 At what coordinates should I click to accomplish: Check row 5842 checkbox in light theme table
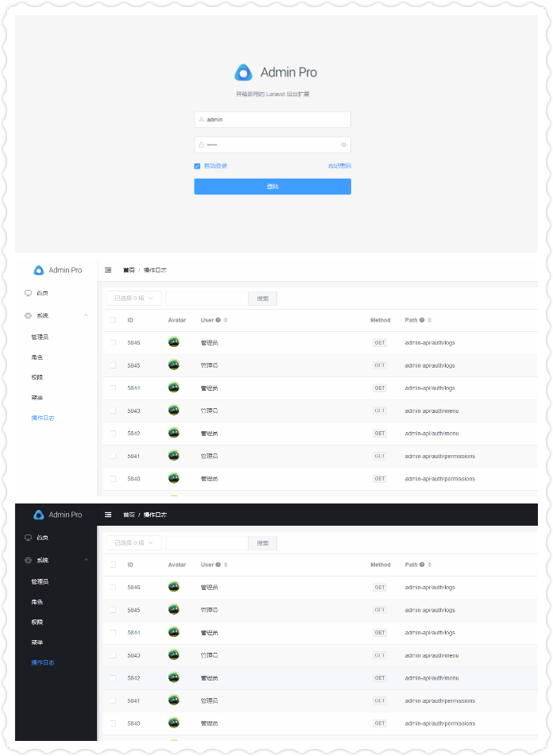point(113,434)
